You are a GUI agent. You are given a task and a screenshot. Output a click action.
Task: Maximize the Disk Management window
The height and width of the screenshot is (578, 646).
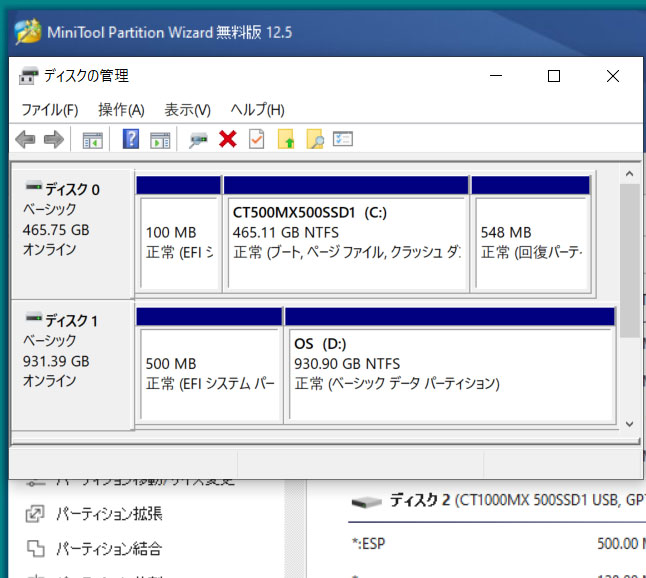554,76
